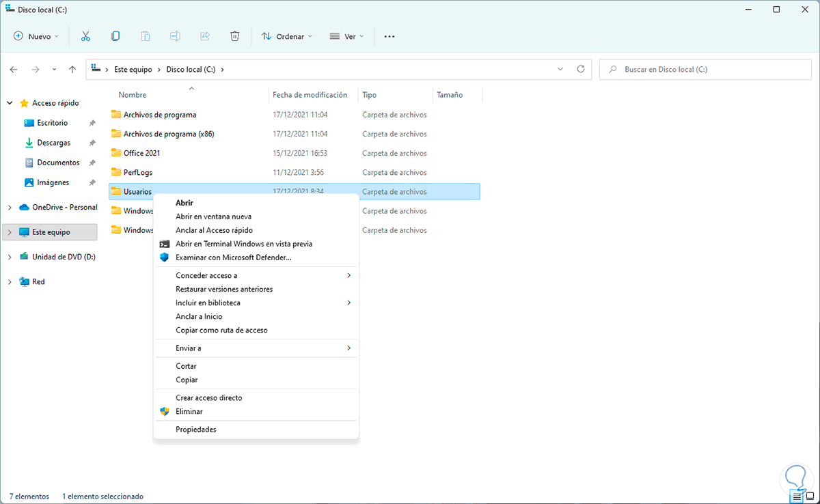Collapse the Acceso rápido section
Image resolution: width=820 pixels, height=504 pixels.
click(10, 103)
